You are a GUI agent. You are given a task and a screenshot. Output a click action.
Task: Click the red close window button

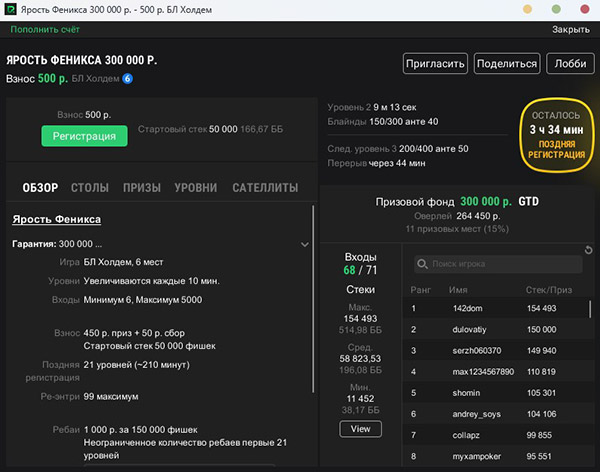(585, 9)
